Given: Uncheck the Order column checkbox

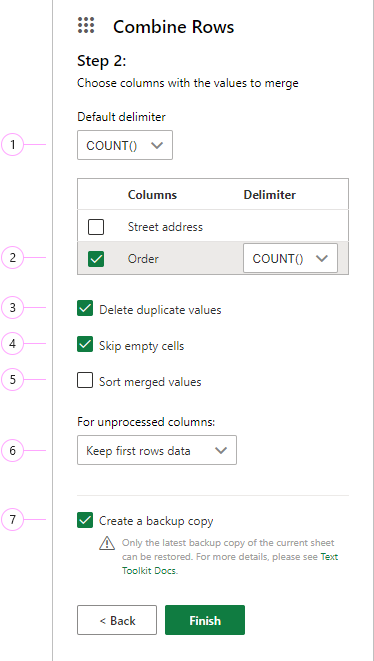Looking at the screenshot, I should [96, 258].
